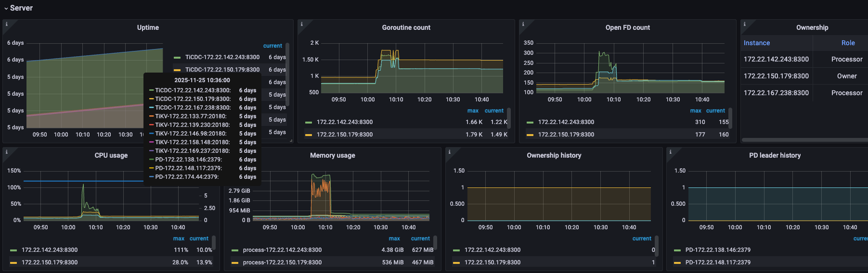The height and width of the screenshot is (273, 868).
Task: Sort CPU usage legend by max
Action: 179,239
